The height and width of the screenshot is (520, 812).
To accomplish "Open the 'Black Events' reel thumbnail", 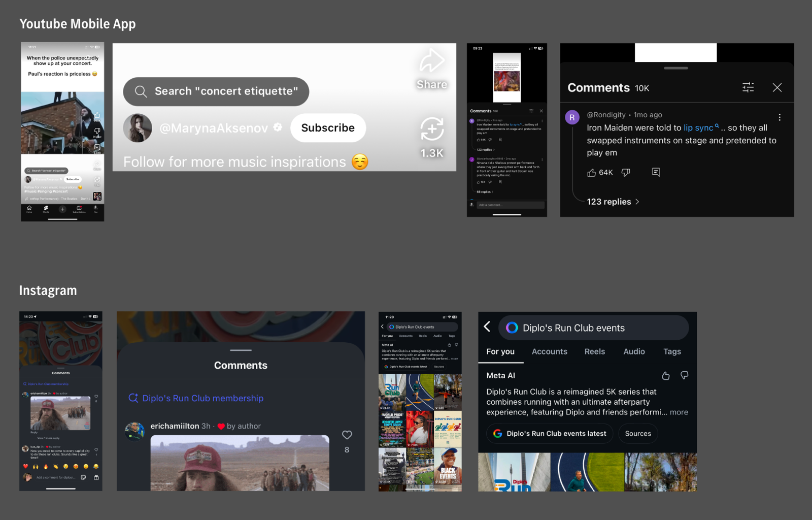I will click(448, 466).
